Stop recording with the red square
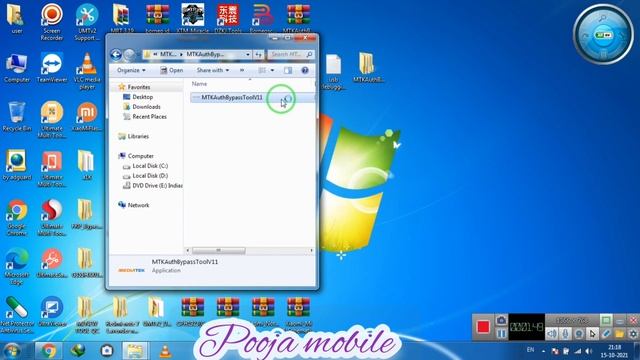This screenshot has height=360, width=640. click(x=483, y=327)
